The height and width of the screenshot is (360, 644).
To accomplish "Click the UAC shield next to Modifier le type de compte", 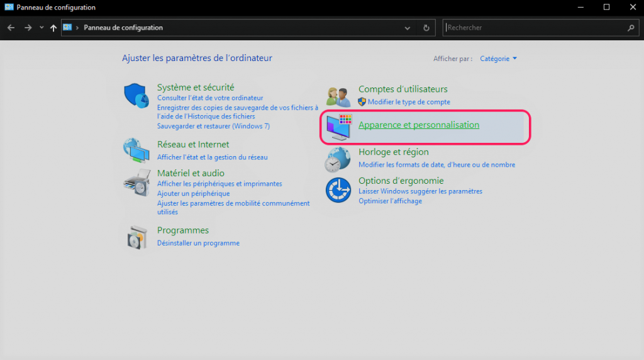I will pyautogui.click(x=362, y=101).
